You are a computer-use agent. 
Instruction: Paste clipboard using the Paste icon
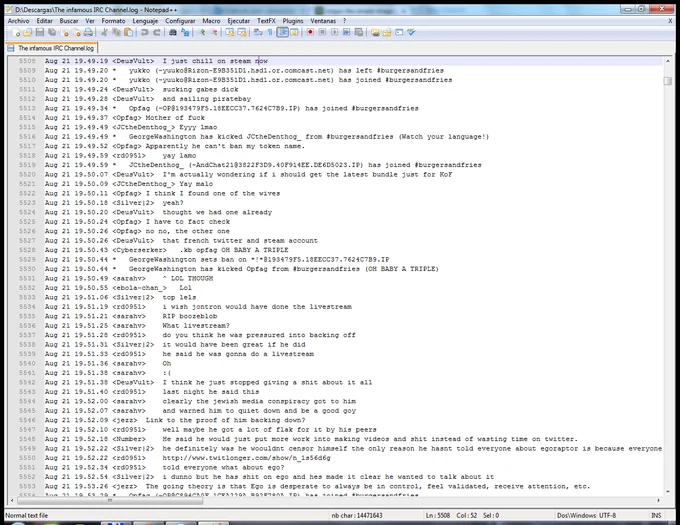pyautogui.click(x=128, y=32)
